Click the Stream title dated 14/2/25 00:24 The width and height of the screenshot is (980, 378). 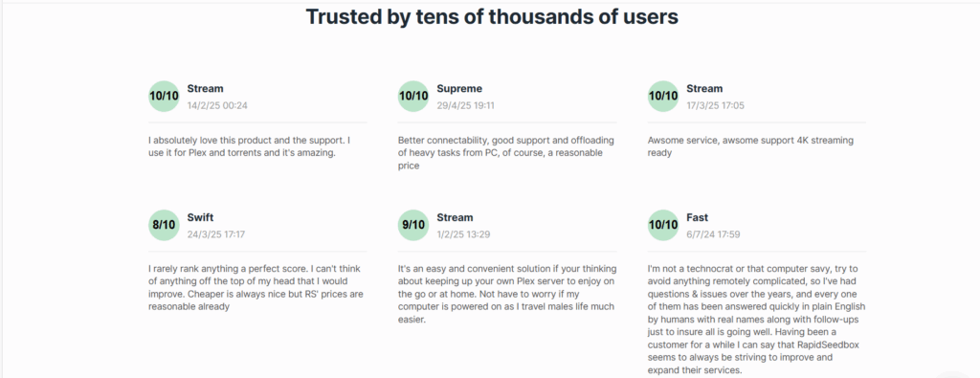click(205, 89)
